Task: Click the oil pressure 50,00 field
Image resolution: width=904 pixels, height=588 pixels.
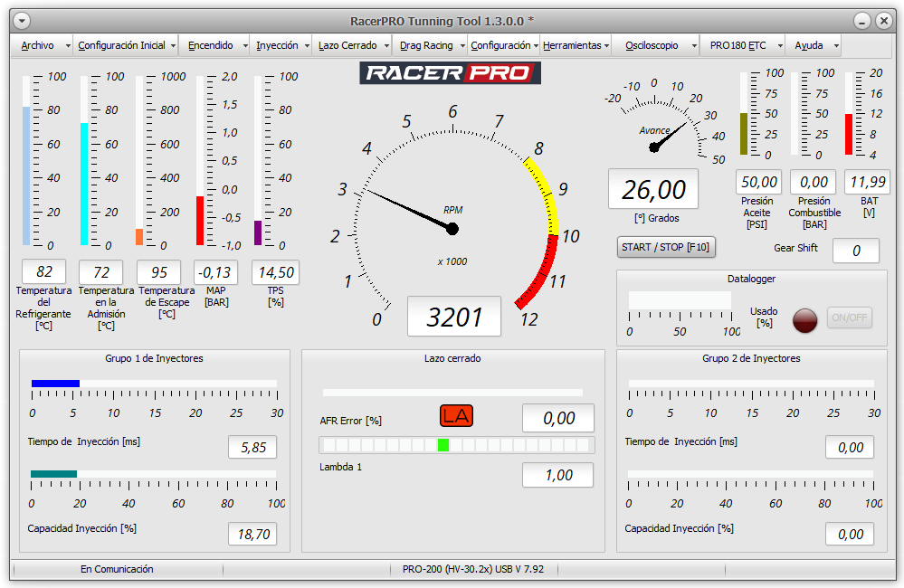Action: [758, 182]
